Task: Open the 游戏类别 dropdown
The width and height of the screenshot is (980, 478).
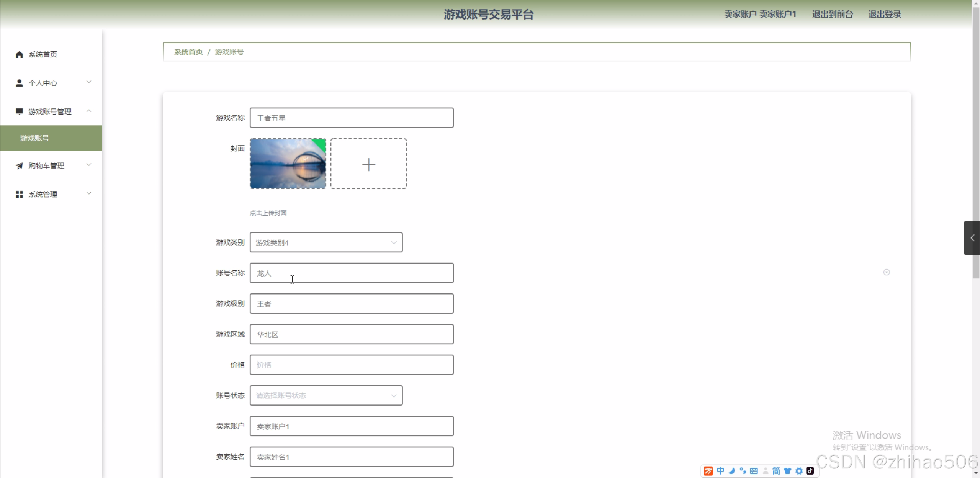Action: pyautogui.click(x=326, y=242)
